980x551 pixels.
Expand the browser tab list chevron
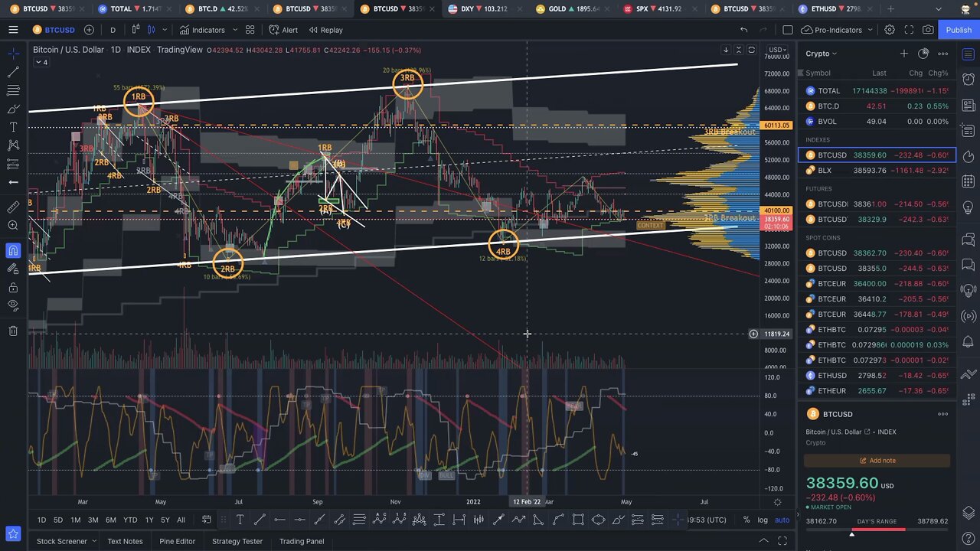[939, 9]
